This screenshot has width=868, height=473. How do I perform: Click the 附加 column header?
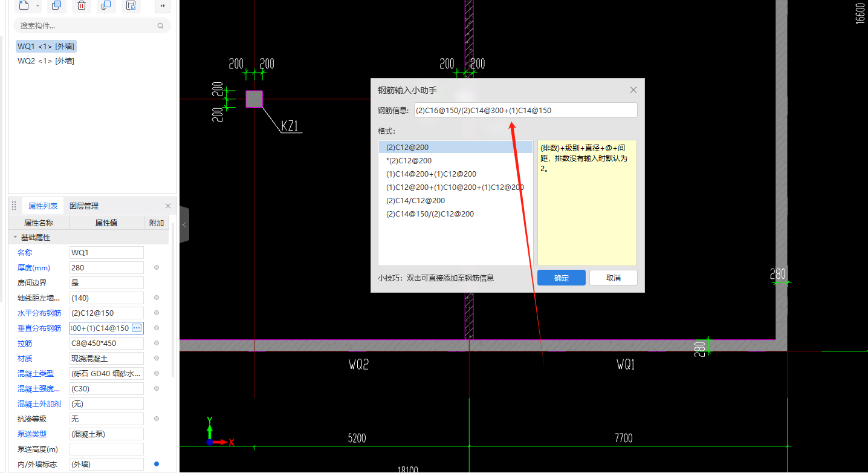click(x=157, y=223)
